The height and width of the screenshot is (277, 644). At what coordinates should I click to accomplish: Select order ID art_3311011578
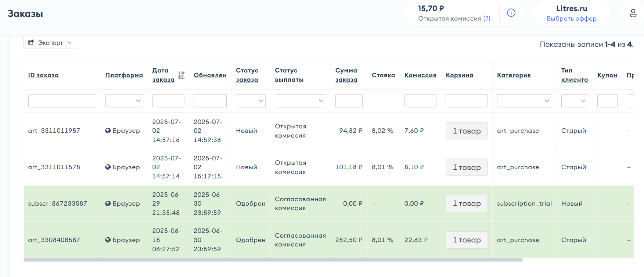coord(54,167)
